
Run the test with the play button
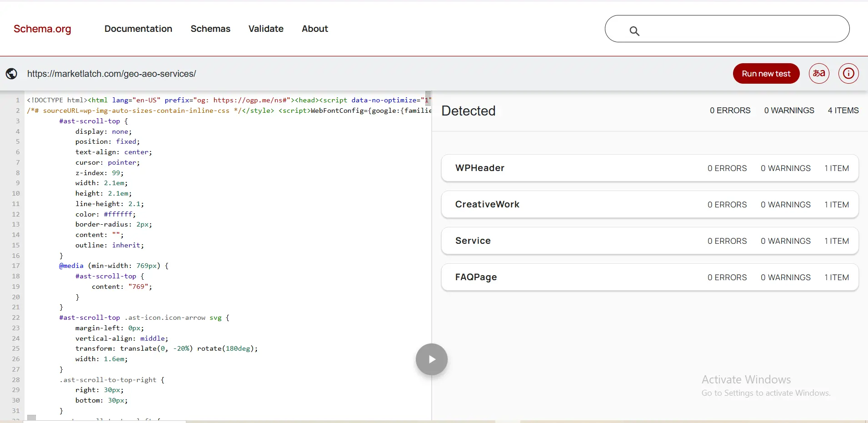coord(432,359)
